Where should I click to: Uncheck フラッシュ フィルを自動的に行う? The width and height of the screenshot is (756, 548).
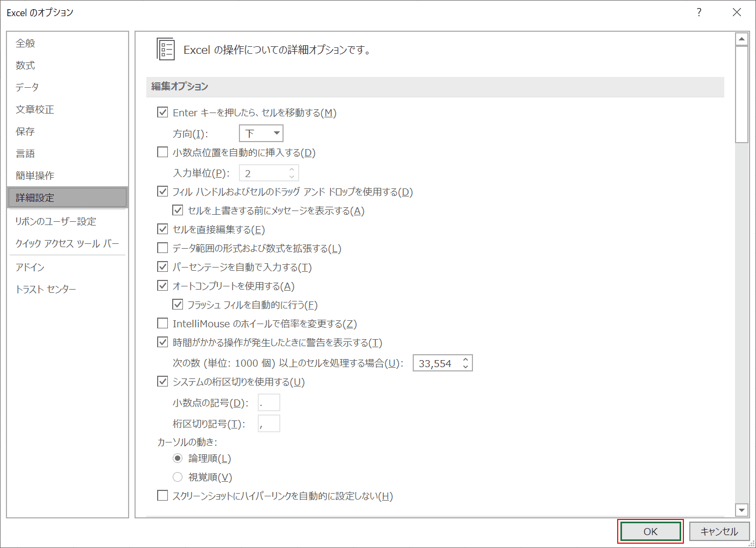pyautogui.click(x=178, y=305)
